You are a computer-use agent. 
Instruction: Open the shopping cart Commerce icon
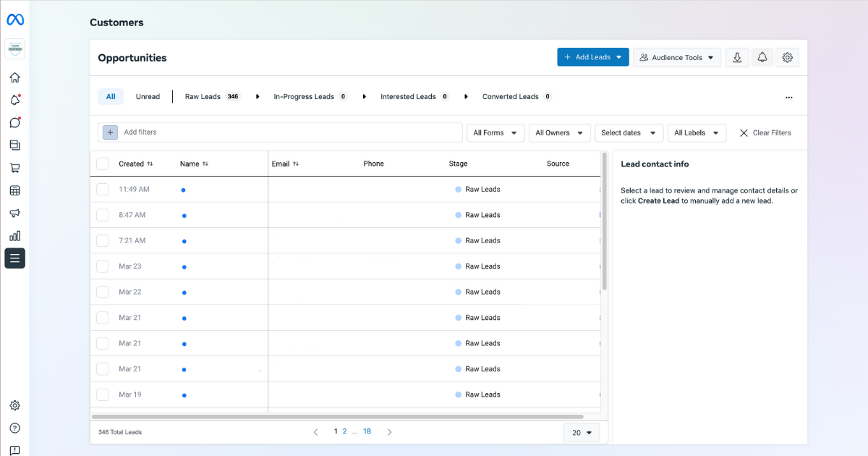[x=14, y=168]
